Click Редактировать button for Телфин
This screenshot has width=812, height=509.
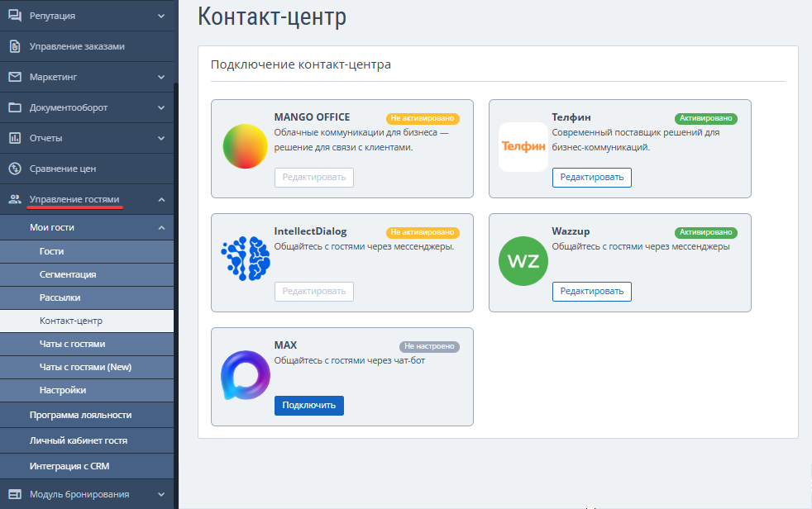click(592, 178)
